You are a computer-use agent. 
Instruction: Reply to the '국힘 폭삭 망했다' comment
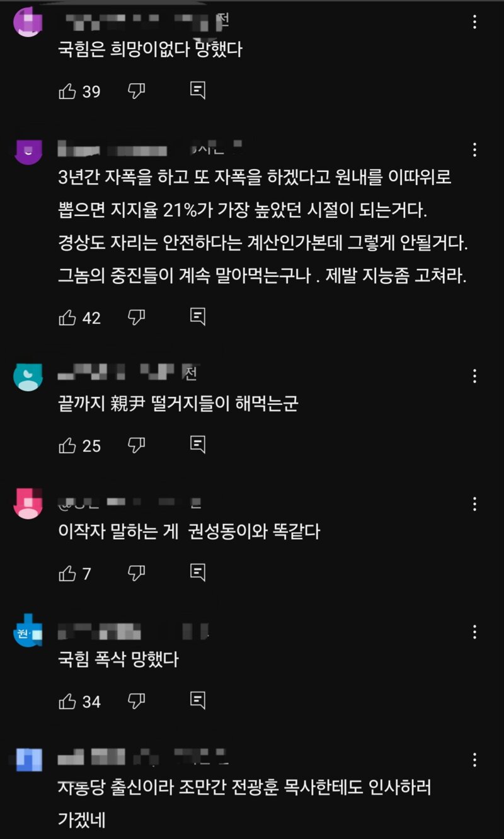(x=198, y=700)
